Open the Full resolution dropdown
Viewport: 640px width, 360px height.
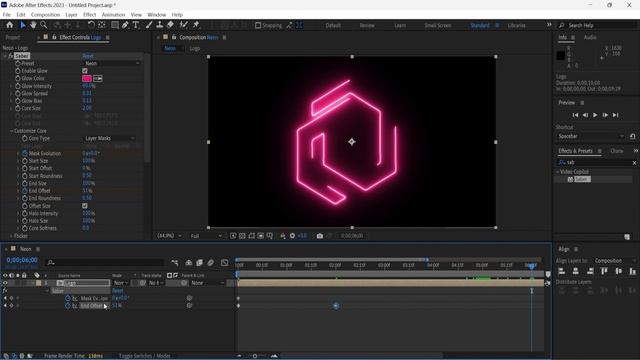(207, 236)
